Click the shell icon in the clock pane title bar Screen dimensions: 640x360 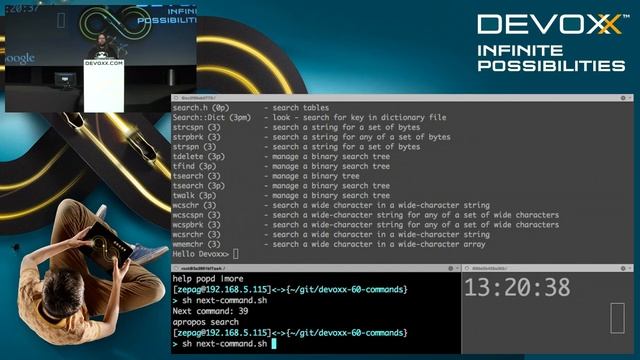[467, 268]
